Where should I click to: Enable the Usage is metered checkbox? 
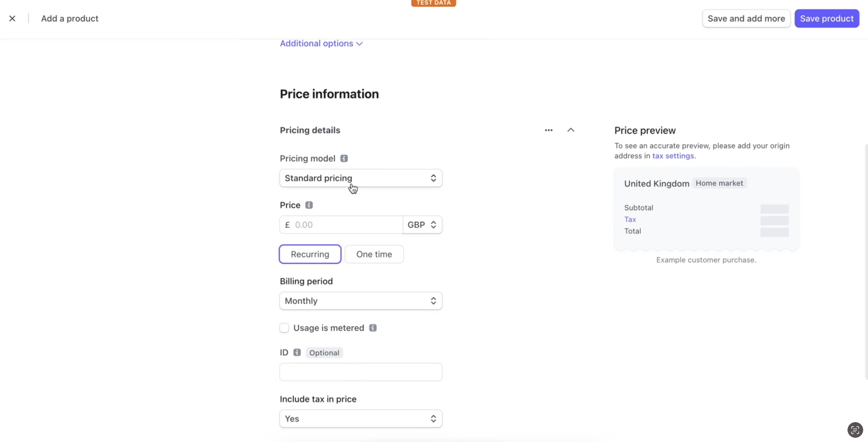(x=284, y=327)
